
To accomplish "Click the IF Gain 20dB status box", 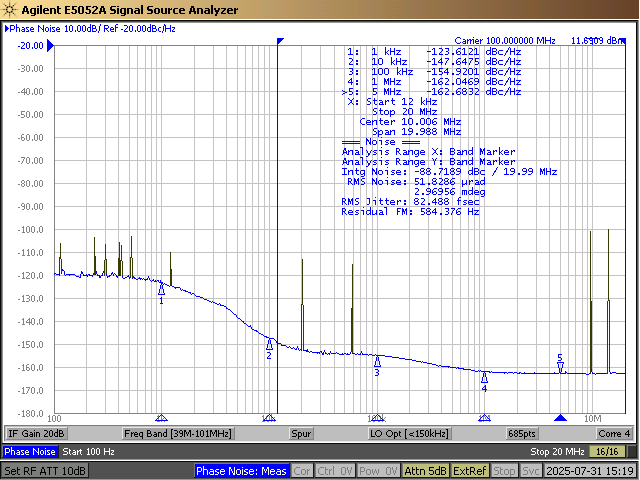I will tap(36, 433).
